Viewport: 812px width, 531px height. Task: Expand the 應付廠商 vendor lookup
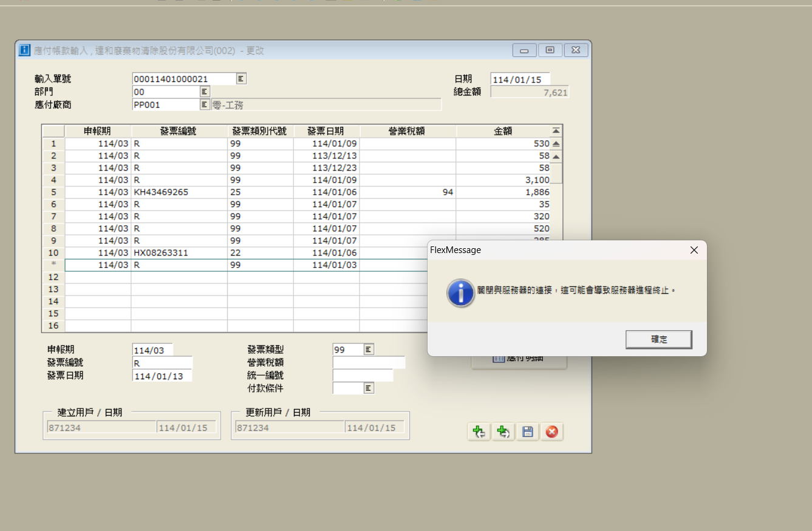pos(205,105)
